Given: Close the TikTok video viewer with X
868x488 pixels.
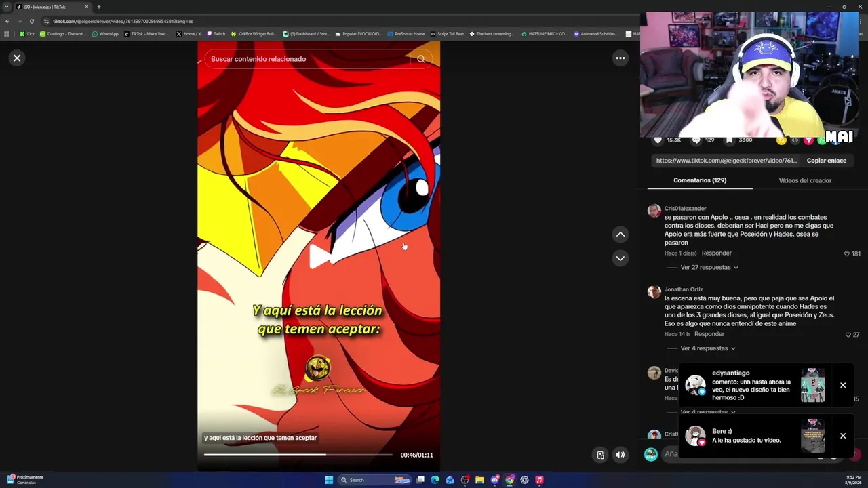Looking at the screenshot, I should [17, 58].
